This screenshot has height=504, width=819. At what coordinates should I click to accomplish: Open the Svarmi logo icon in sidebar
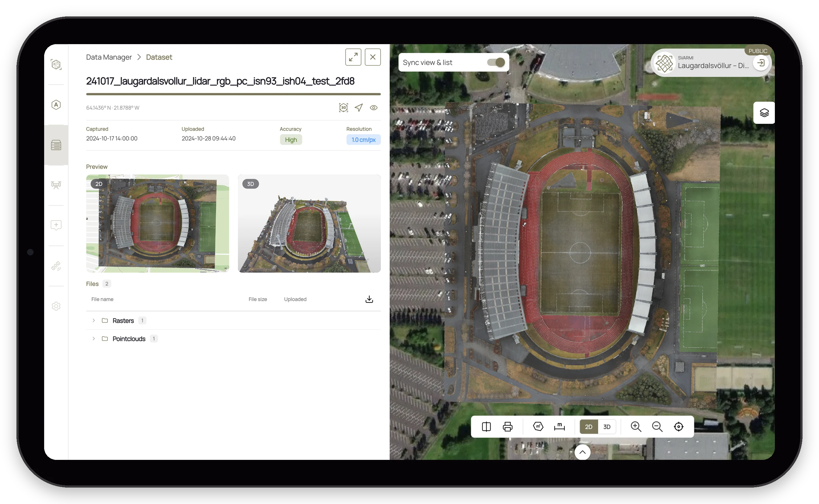pyautogui.click(x=56, y=64)
